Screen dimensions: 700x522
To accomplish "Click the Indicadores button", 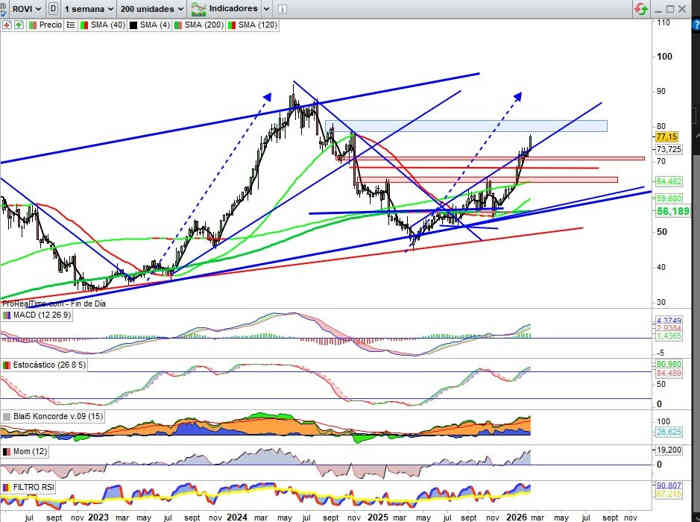I will [x=223, y=8].
